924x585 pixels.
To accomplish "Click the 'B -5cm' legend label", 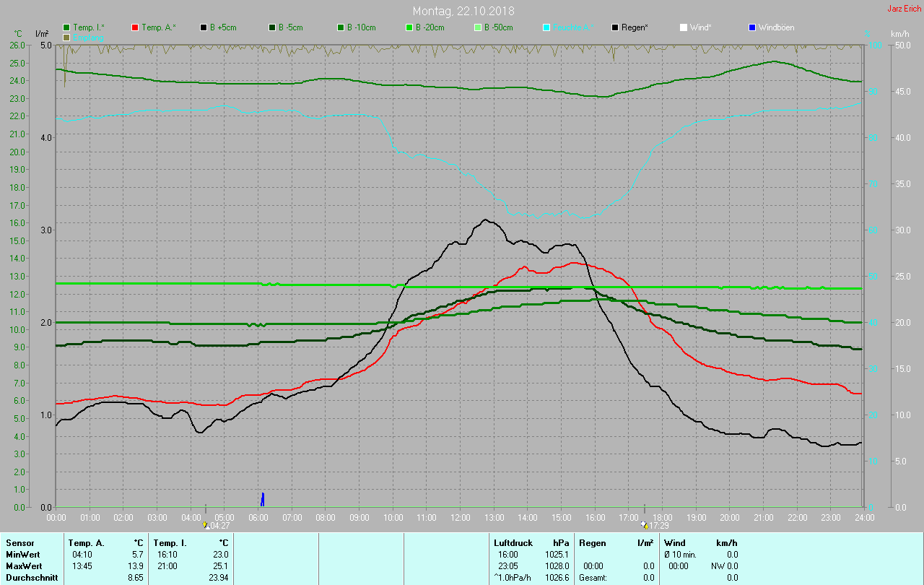I will click(x=291, y=27).
